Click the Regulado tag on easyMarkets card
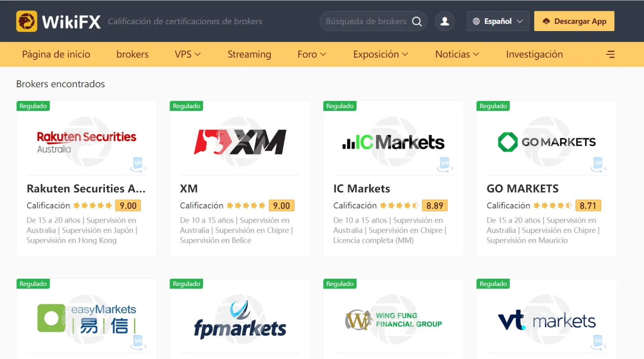 pos(33,284)
